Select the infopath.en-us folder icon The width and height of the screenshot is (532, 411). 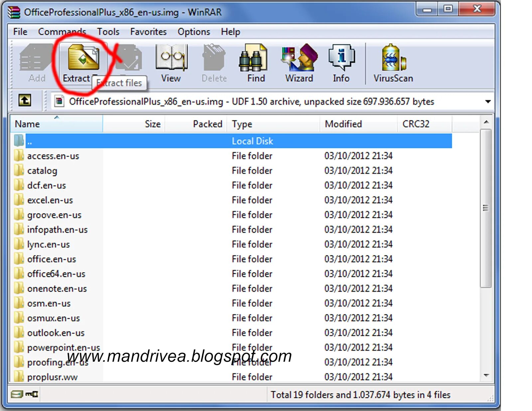click(19, 229)
